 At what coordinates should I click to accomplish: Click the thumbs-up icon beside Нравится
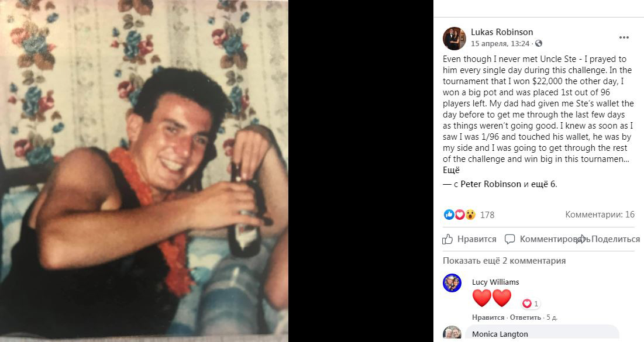pyautogui.click(x=447, y=239)
